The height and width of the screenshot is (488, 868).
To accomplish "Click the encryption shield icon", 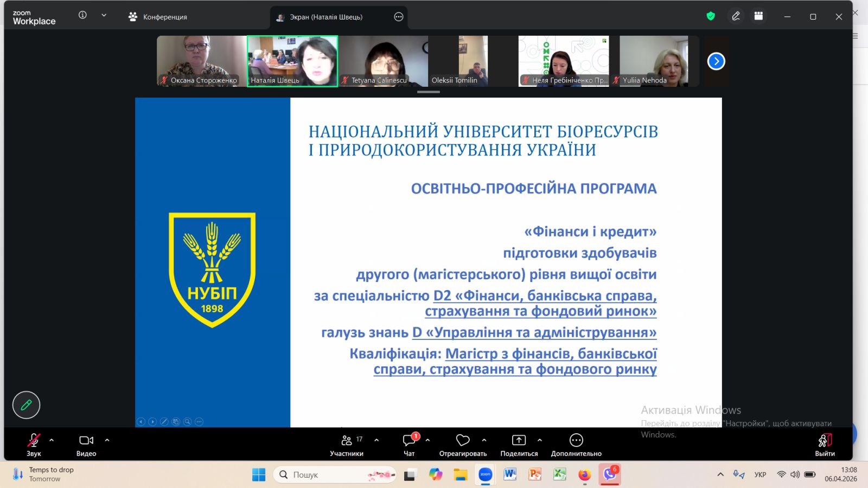I will 711,16.
